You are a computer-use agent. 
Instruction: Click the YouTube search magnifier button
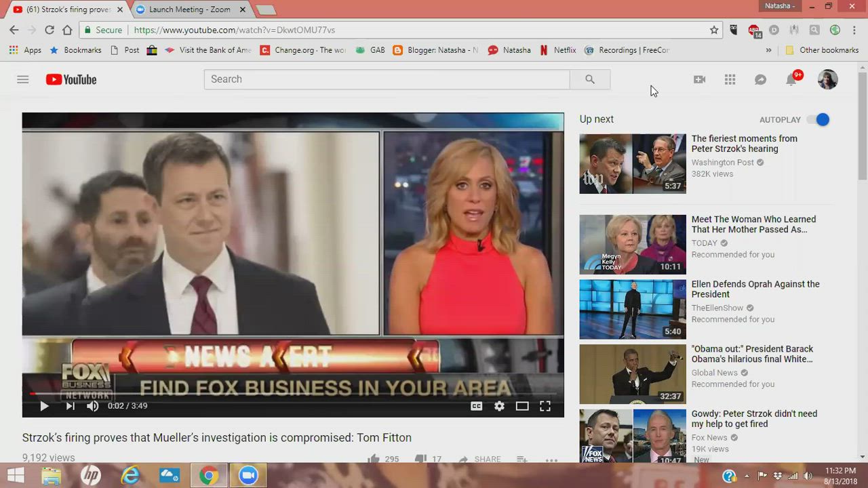(x=589, y=79)
